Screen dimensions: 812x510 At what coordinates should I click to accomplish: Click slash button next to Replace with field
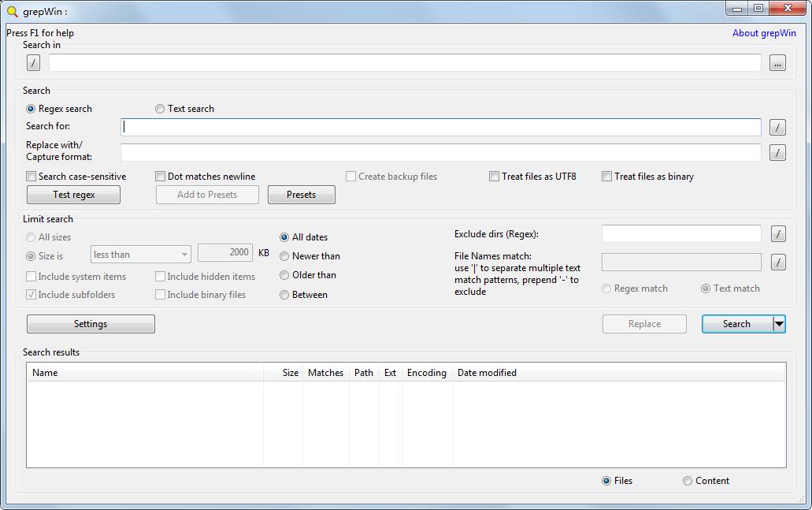[777, 152]
